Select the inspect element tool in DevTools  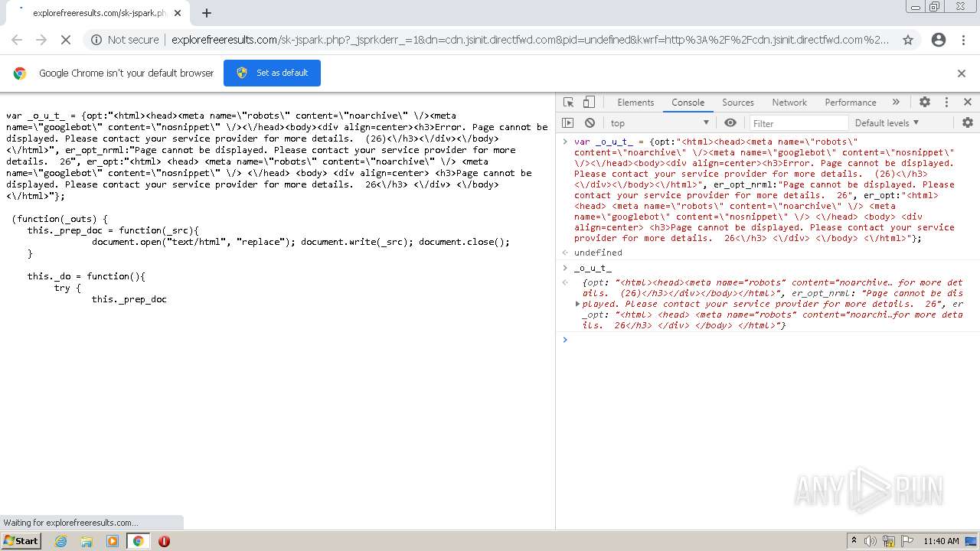pyautogui.click(x=568, y=102)
